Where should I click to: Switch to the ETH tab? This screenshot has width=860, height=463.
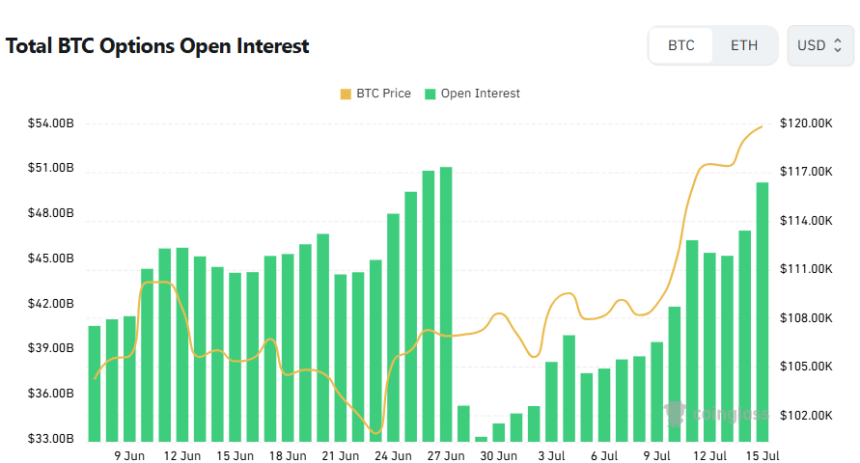744,46
